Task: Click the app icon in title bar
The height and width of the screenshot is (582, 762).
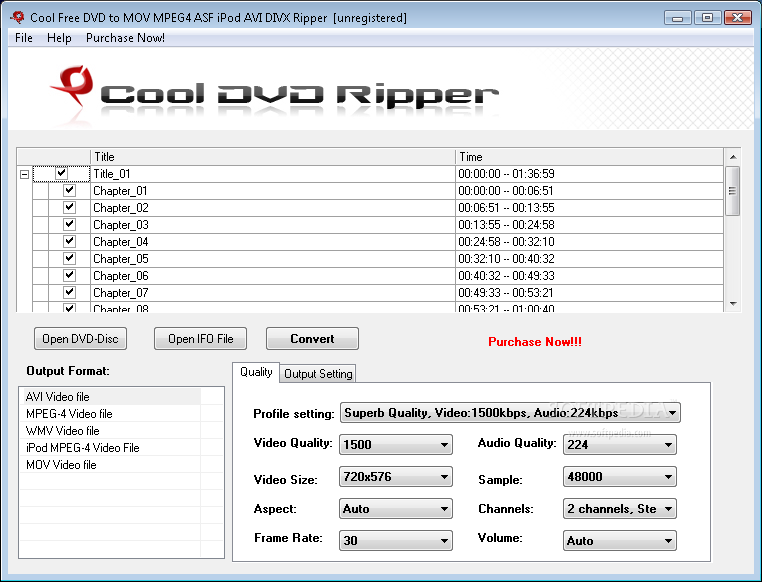Action: (17, 17)
